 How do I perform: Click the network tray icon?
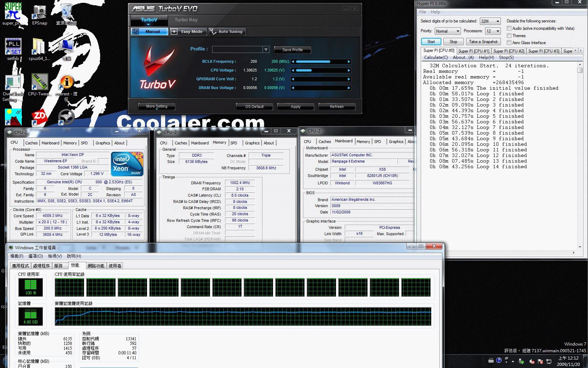point(549,361)
